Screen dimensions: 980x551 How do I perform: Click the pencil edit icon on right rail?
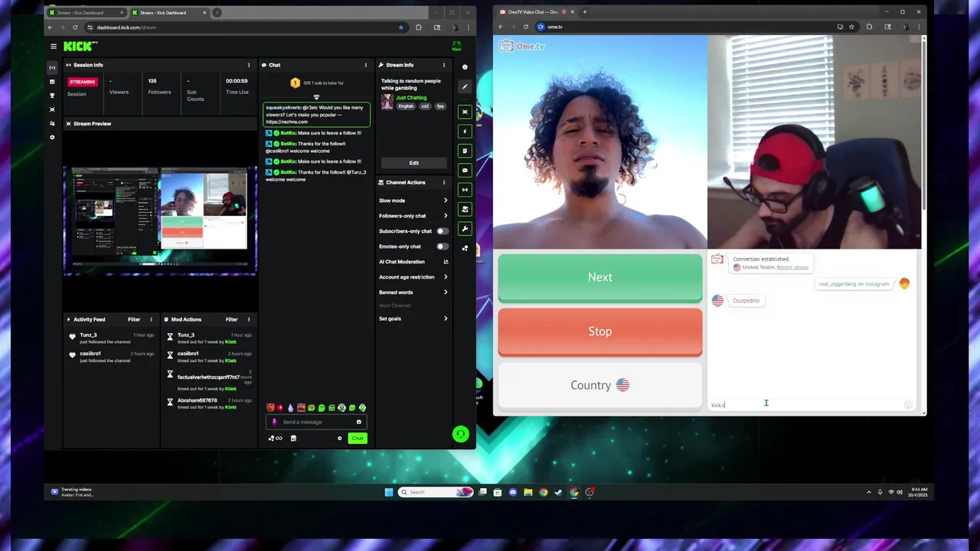pyautogui.click(x=465, y=86)
